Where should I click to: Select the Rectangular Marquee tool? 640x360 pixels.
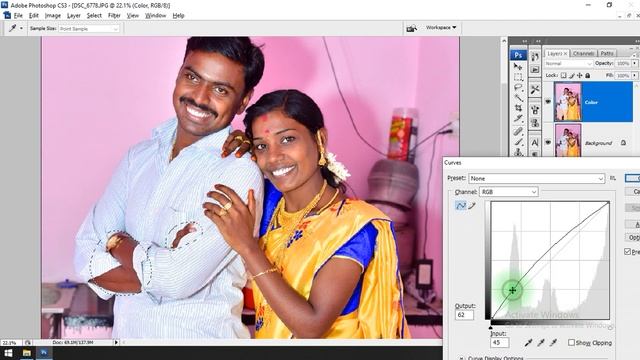click(518, 77)
